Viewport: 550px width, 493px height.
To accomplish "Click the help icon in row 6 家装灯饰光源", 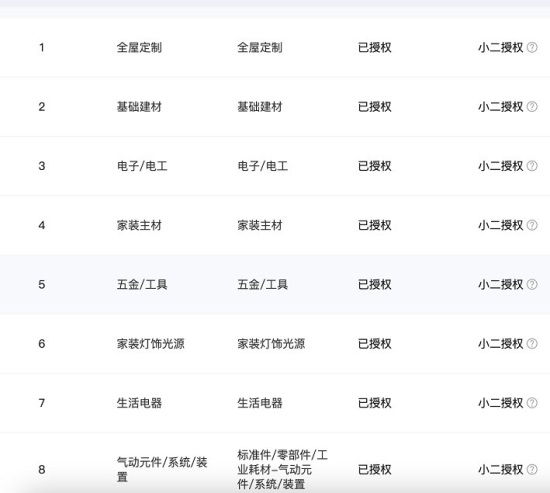I will (x=532, y=344).
